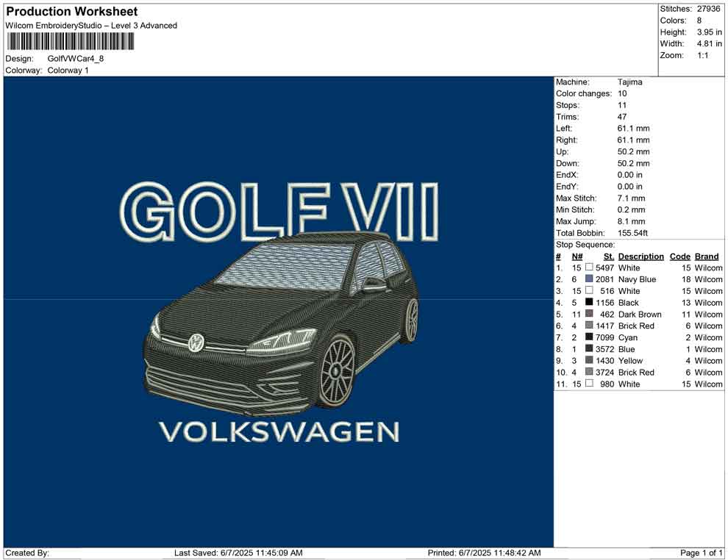Click the Colorway 1 value
The height and width of the screenshot is (560, 728).
coord(68,70)
